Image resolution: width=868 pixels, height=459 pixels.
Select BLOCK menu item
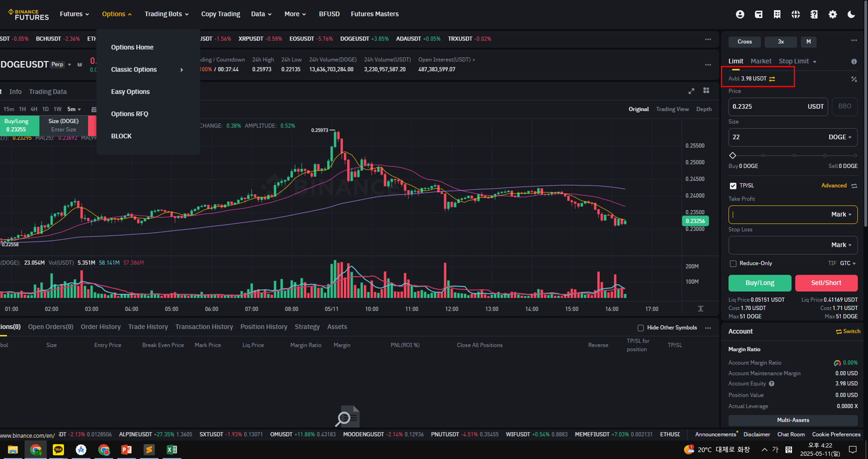click(121, 136)
